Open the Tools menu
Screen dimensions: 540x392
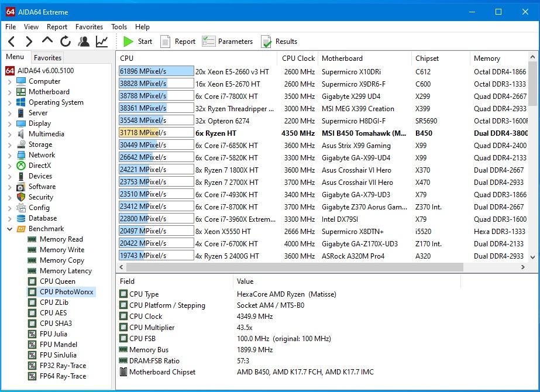click(119, 27)
